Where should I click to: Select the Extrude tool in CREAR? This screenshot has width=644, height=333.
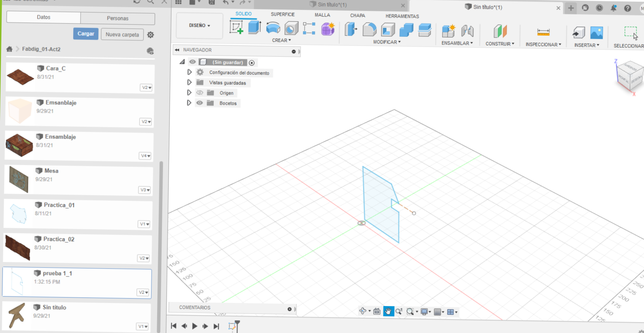[255, 27]
